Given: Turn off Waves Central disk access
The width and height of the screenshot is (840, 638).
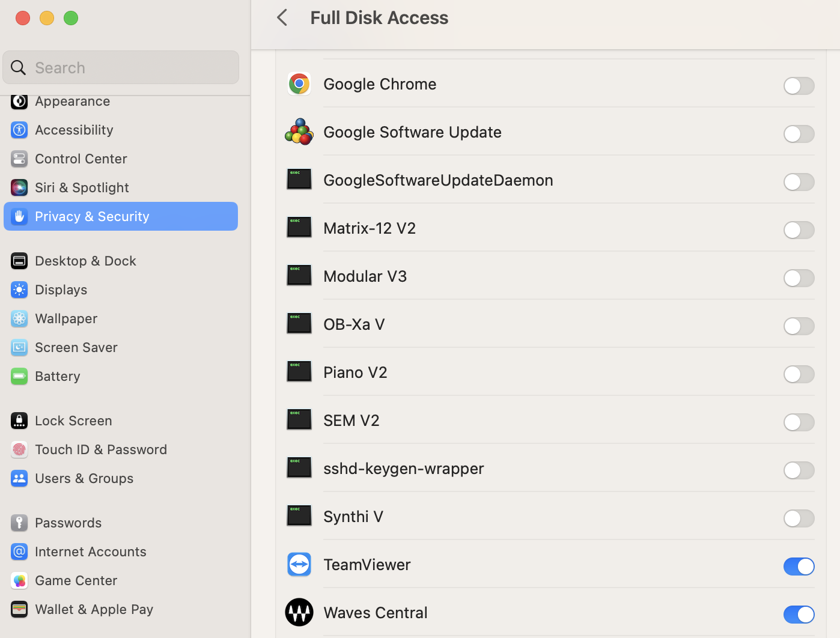Looking at the screenshot, I should [x=799, y=615].
